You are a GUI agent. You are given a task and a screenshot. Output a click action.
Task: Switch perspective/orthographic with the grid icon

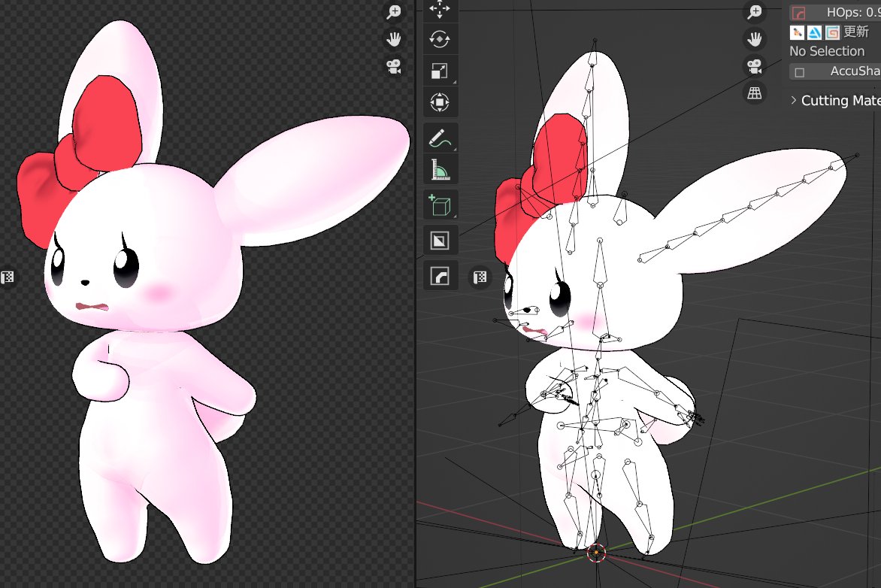click(x=755, y=93)
